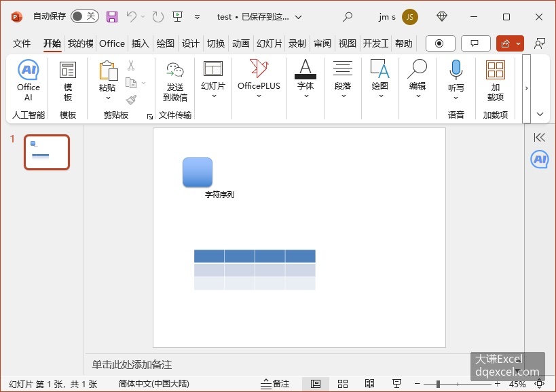The height and width of the screenshot is (392, 556).
Task: Open the comments pane button
Action: (475, 43)
